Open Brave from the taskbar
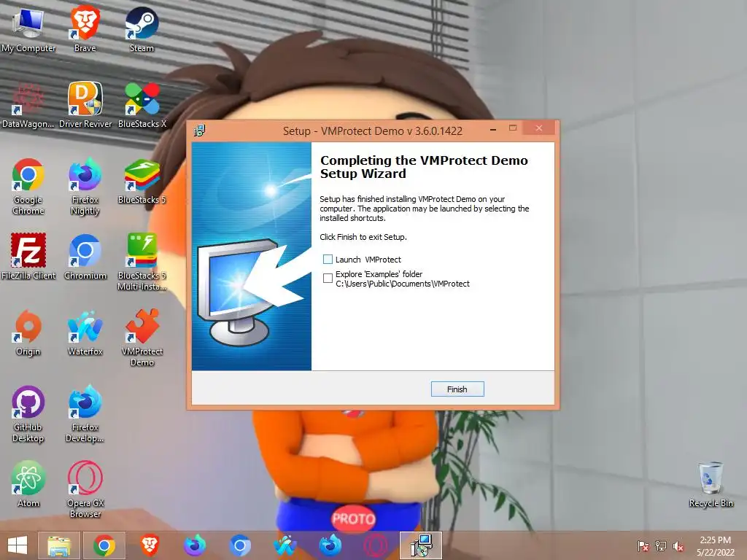The height and width of the screenshot is (560, 747). (x=150, y=545)
